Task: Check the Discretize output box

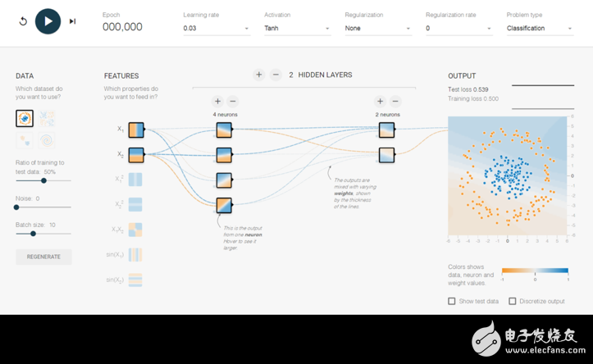Action: pyautogui.click(x=513, y=301)
